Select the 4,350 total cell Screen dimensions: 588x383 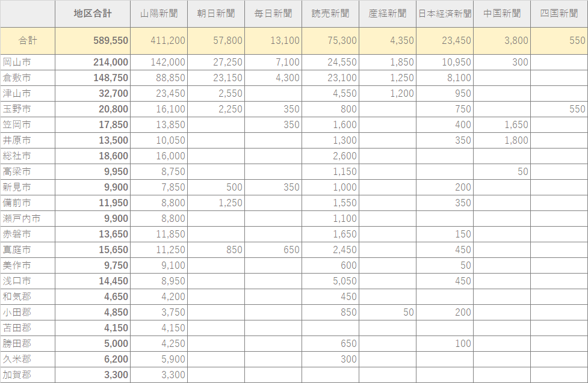point(388,40)
